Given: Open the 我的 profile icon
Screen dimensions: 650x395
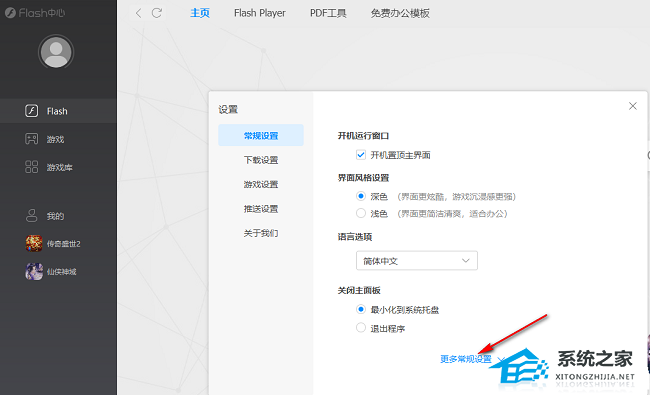Looking at the screenshot, I should click(x=32, y=216).
